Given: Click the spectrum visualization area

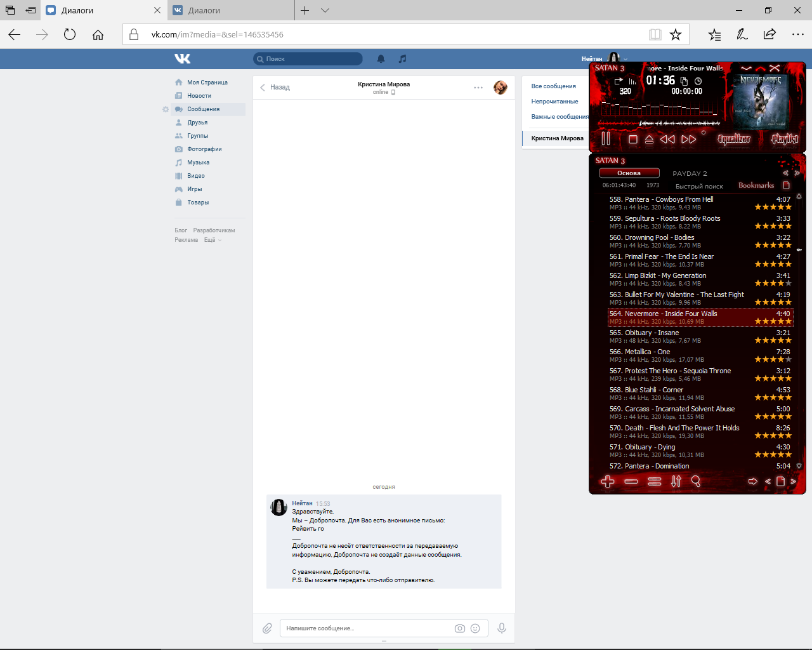Looking at the screenshot, I should click(x=660, y=108).
